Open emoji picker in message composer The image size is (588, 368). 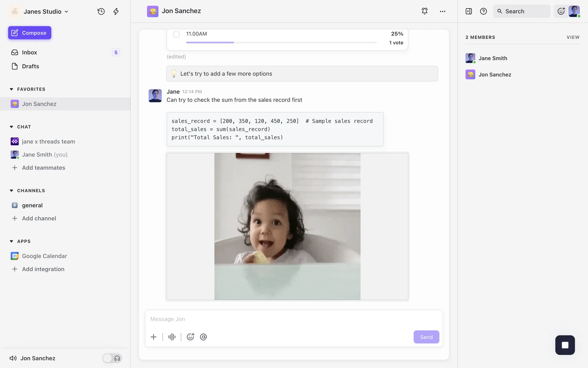[190, 337]
